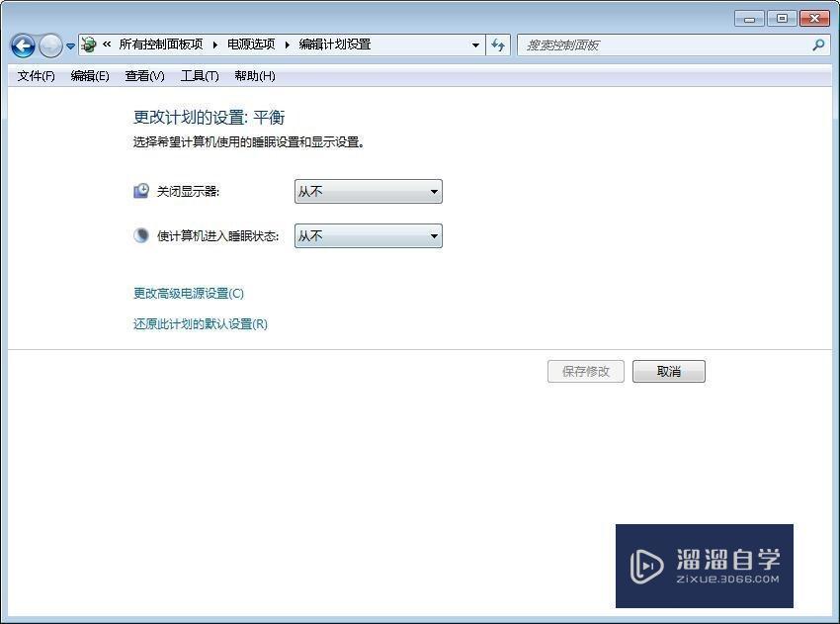Image resolution: width=840 pixels, height=624 pixels.
Task: Open the 工具 menu
Action: [x=199, y=76]
